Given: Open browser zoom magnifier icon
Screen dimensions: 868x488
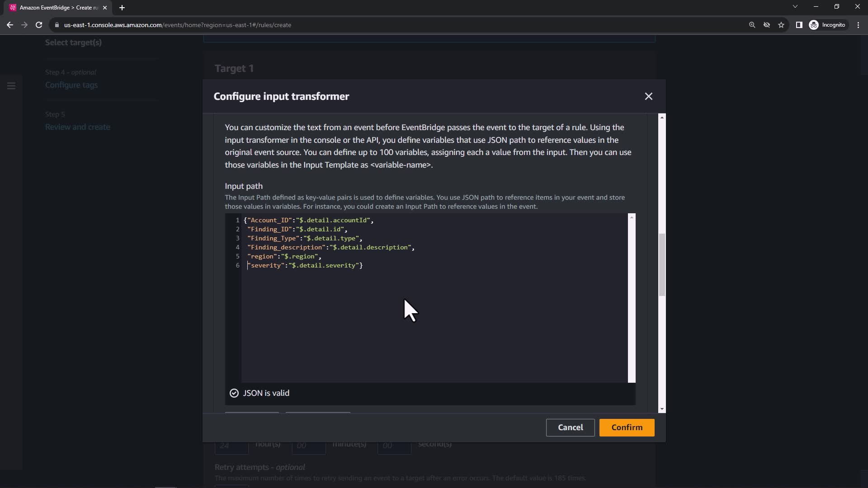Looking at the screenshot, I should tap(752, 25).
